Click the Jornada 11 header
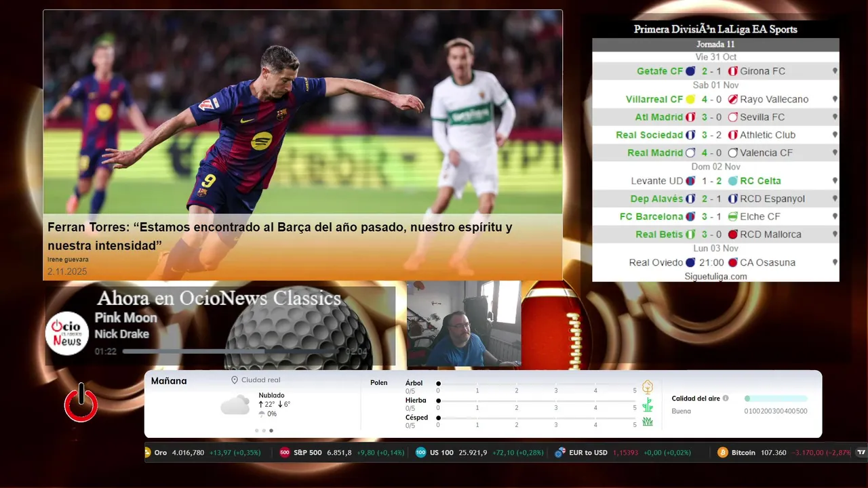The width and height of the screenshot is (868, 488). tap(715, 45)
